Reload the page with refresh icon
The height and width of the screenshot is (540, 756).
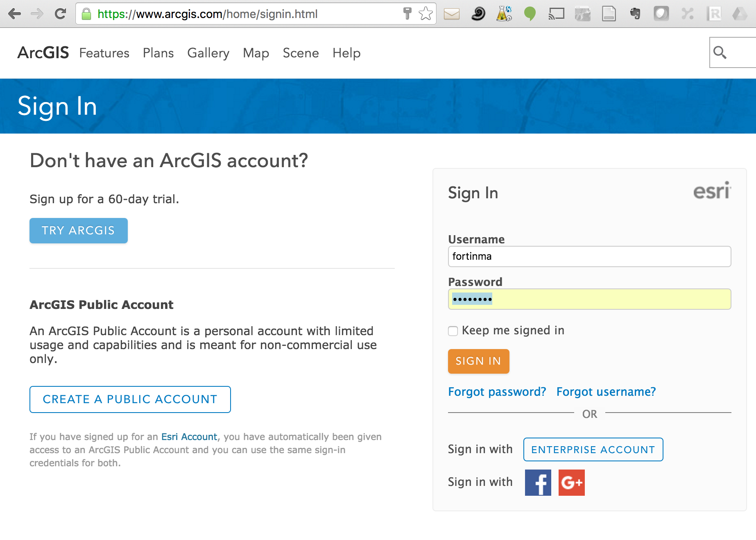tap(60, 14)
